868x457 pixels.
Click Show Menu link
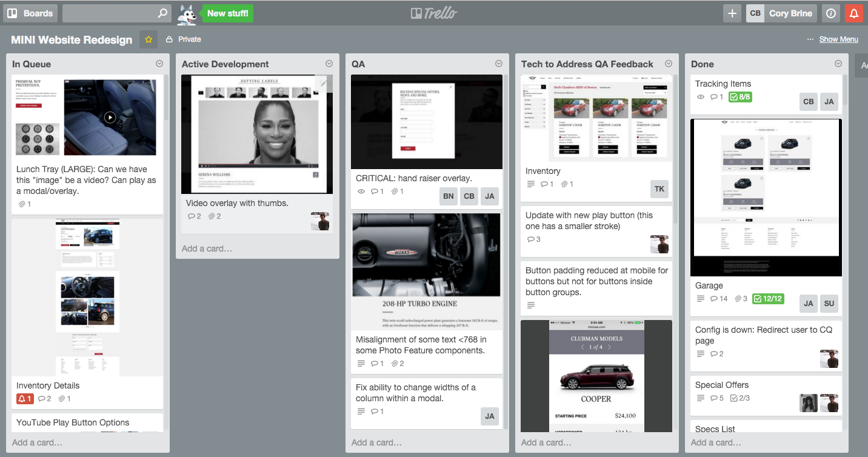coord(838,39)
